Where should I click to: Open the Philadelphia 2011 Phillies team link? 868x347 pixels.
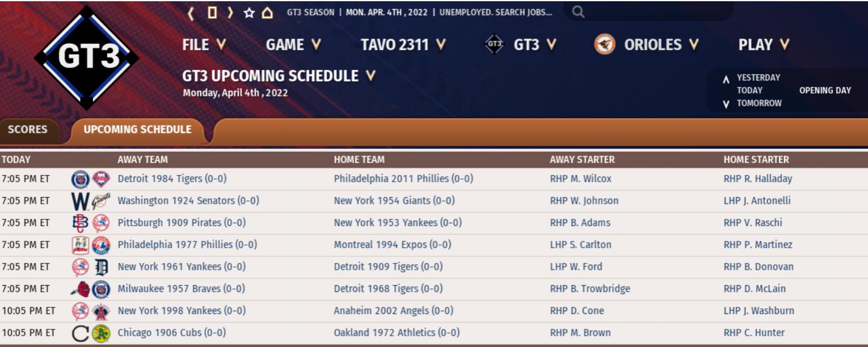point(403,179)
